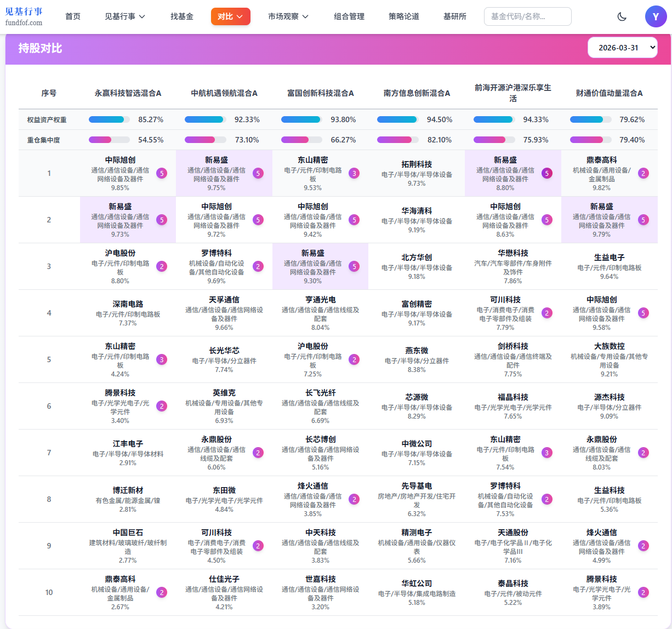Image resolution: width=672 pixels, height=629 pixels.
Task: Click badge 5 beside 中际旭创 9.85%
Action: click(x=162, y=173)
